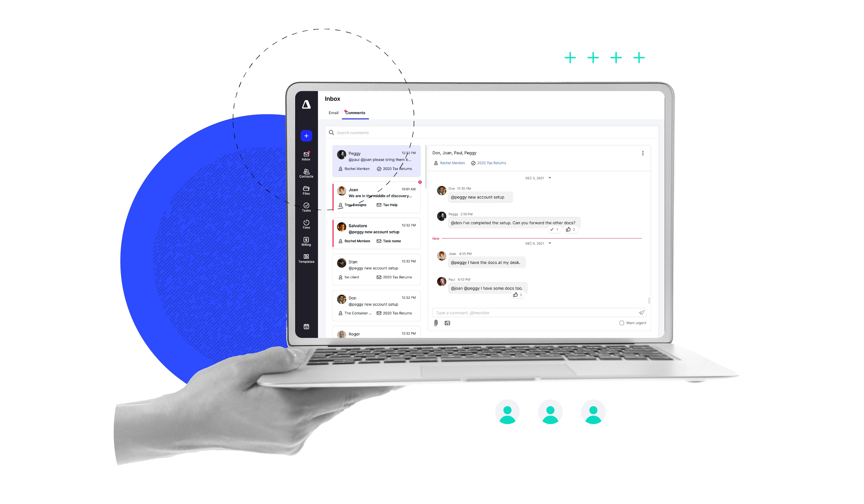Switch to the Comments tab
864x504 pixels.
[x=355, y=113]
